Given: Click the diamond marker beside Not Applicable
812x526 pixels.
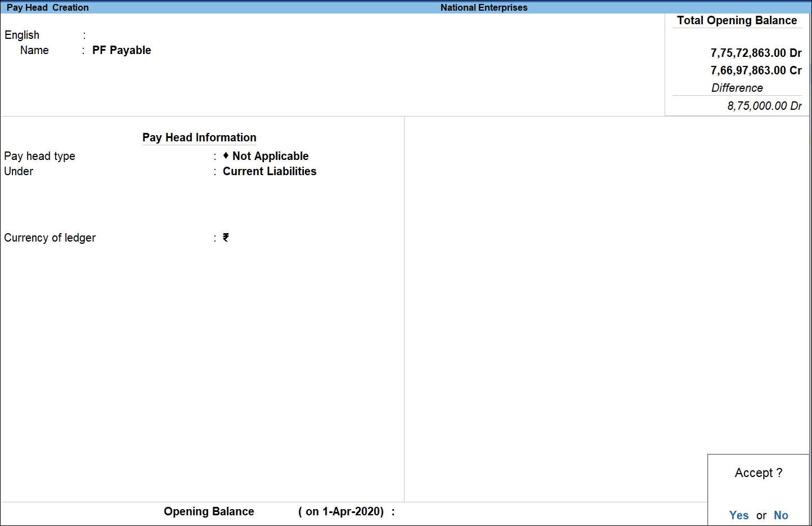Looking at the screenshot, I should 225,156.
